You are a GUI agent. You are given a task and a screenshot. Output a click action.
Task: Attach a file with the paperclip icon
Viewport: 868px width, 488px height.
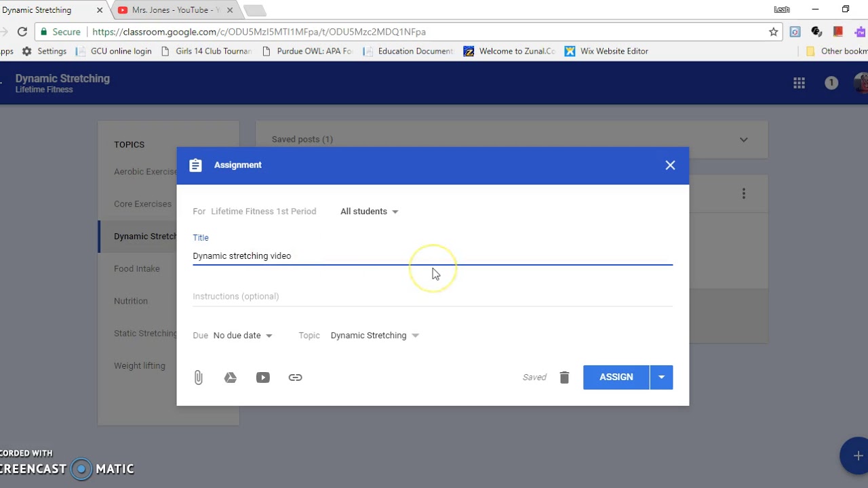click(x=198, y=378)
